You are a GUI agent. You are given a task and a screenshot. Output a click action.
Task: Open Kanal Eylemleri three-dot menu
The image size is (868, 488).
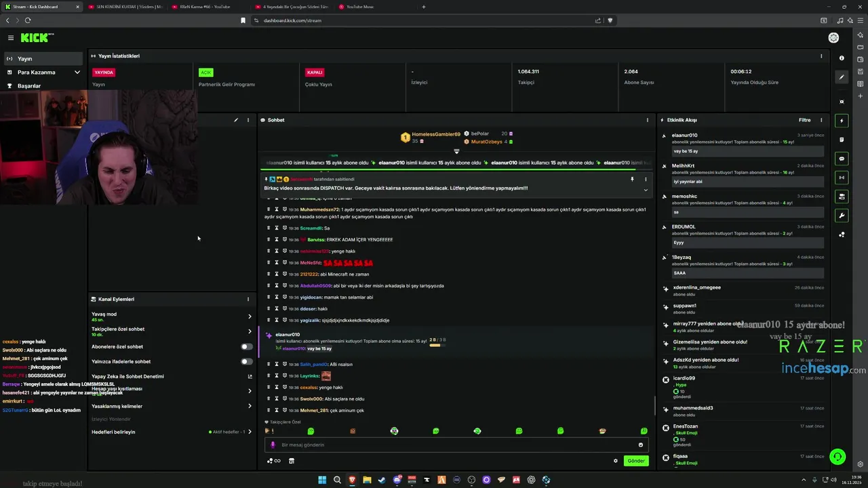tap(248, 299)
